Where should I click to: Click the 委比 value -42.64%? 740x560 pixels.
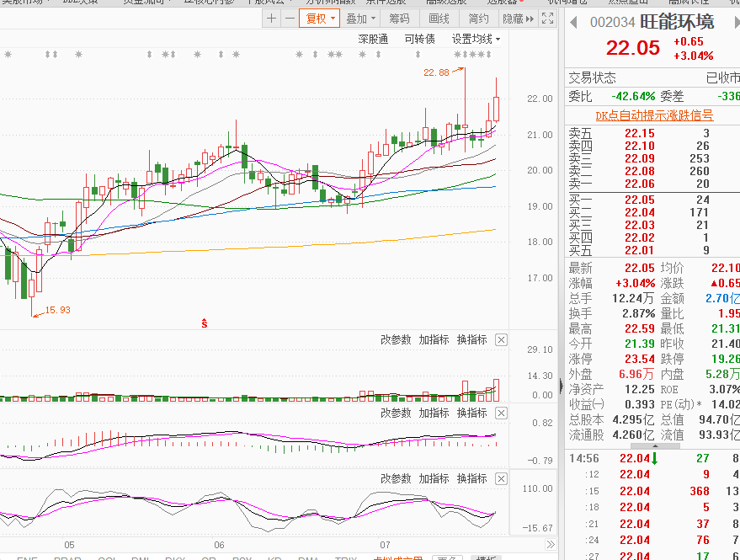coord(633,96)
